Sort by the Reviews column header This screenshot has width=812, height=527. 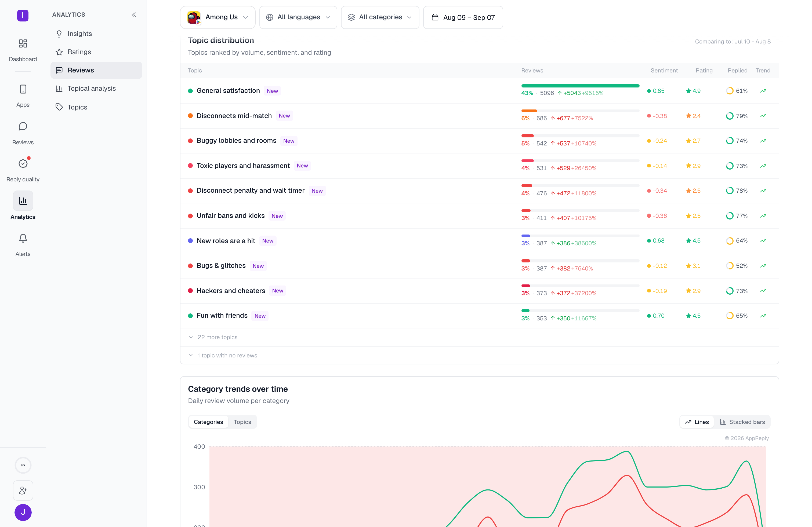pos(532,71)
